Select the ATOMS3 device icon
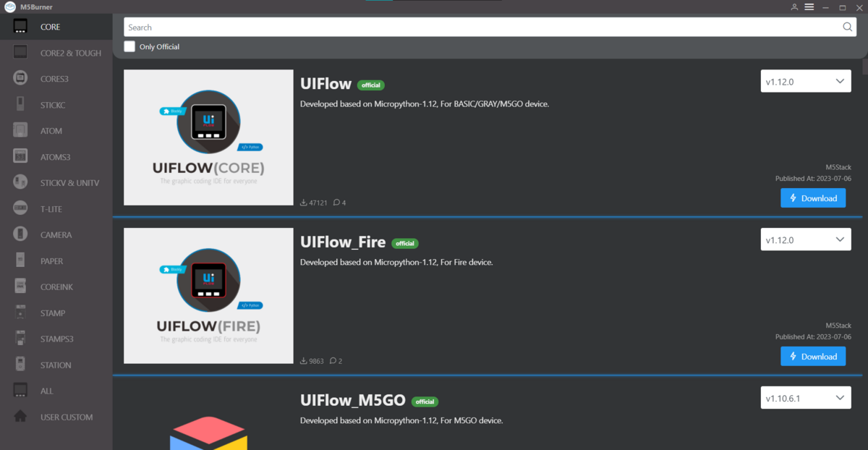This screenshot has height=450, width=868. click(x=20, y=157)
